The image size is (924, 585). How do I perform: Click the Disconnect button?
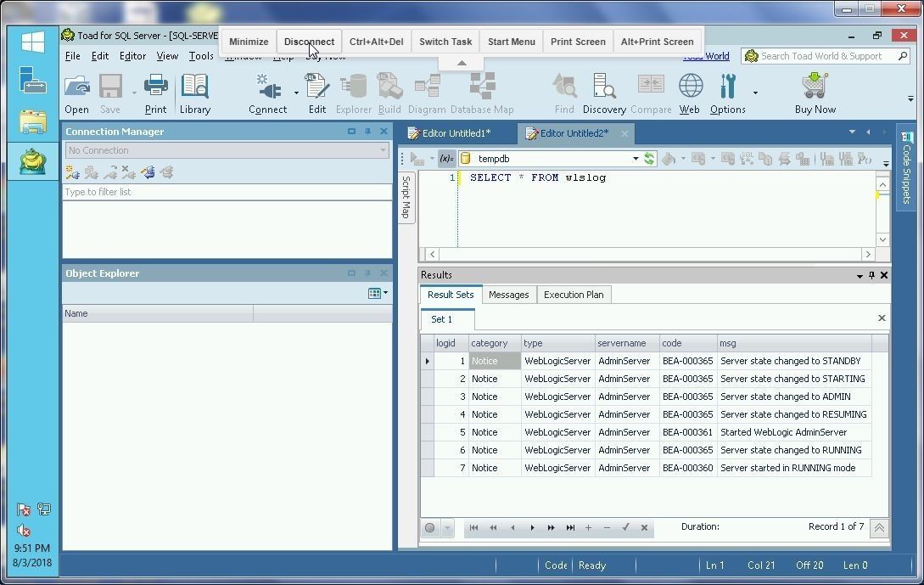309,42
